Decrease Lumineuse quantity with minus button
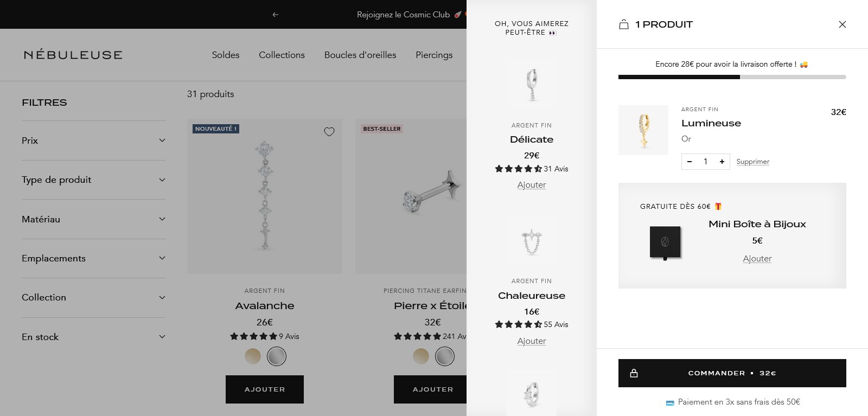This screenshot has width=868, height=416. 690,162
